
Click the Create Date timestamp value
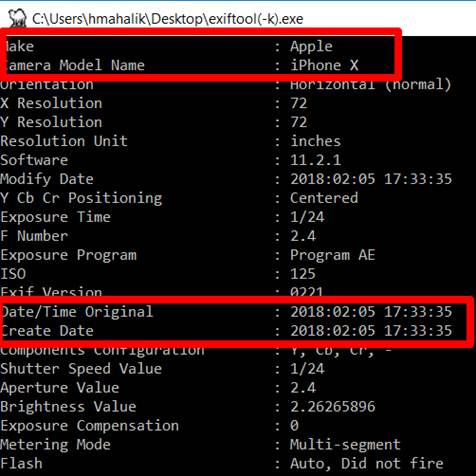point(371,331)
